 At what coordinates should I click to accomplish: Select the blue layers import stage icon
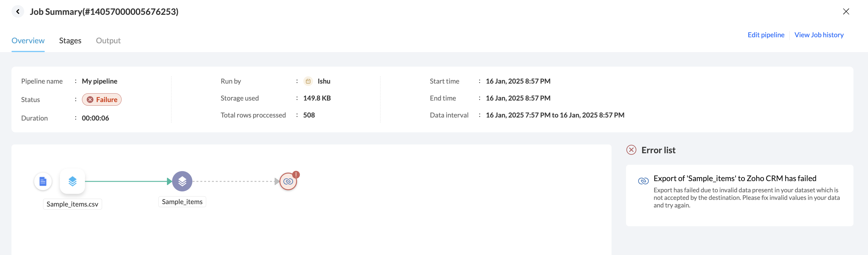point(73,181)
